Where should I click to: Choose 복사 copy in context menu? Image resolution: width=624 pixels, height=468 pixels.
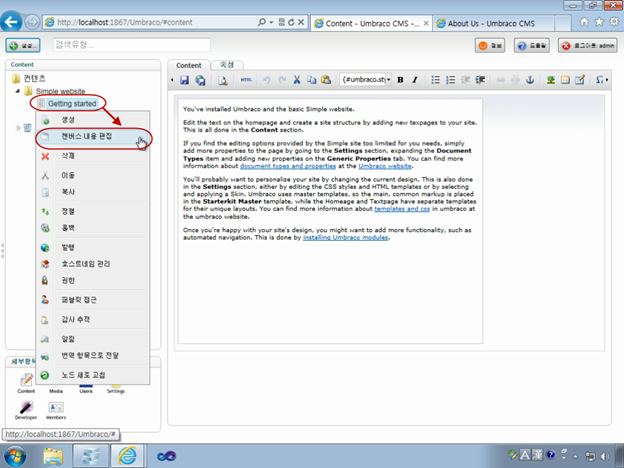pos(93,192)
